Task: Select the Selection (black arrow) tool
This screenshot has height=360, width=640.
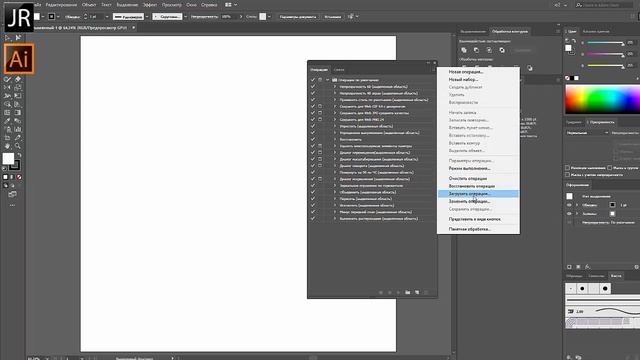Action: tap(7, 38)
